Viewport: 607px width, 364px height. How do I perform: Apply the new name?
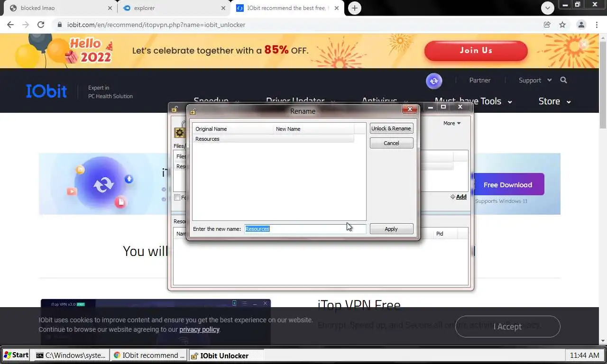click(391, 229)
